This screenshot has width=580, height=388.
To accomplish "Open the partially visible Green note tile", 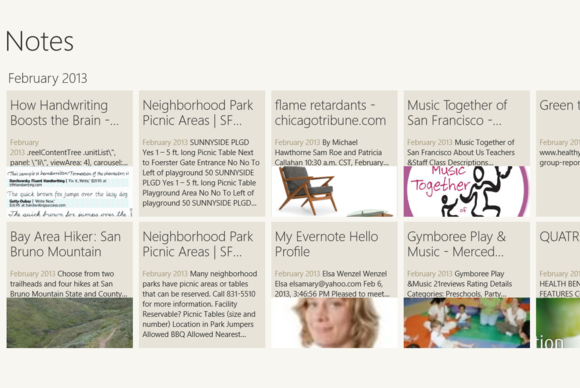I will tap(558, 153).
